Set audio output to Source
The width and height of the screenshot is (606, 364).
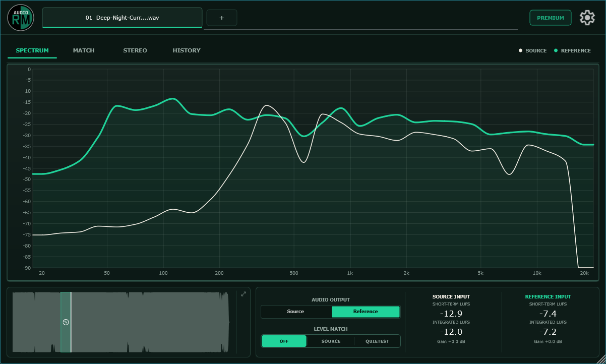coord(296,312)
